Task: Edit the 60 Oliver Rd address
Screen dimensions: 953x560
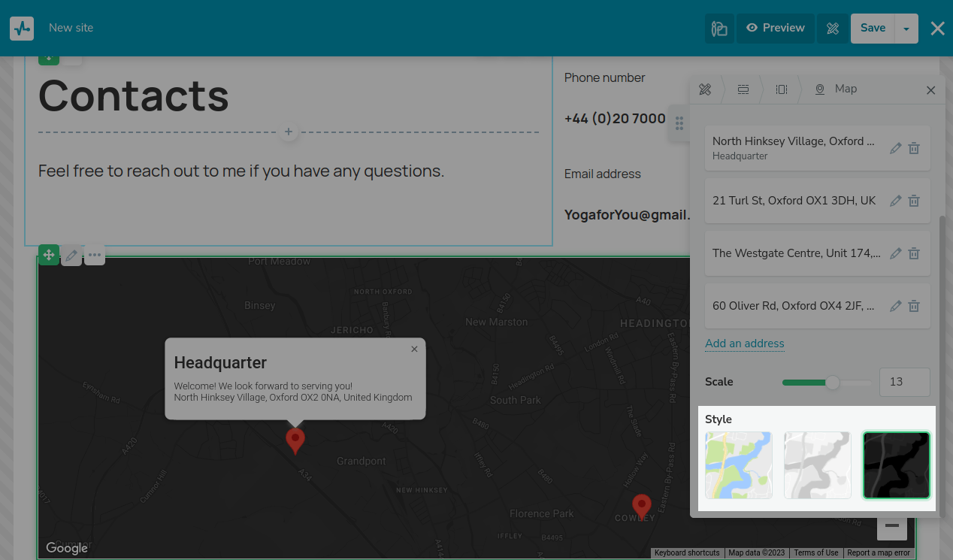Action: click(x=895, y=306)
